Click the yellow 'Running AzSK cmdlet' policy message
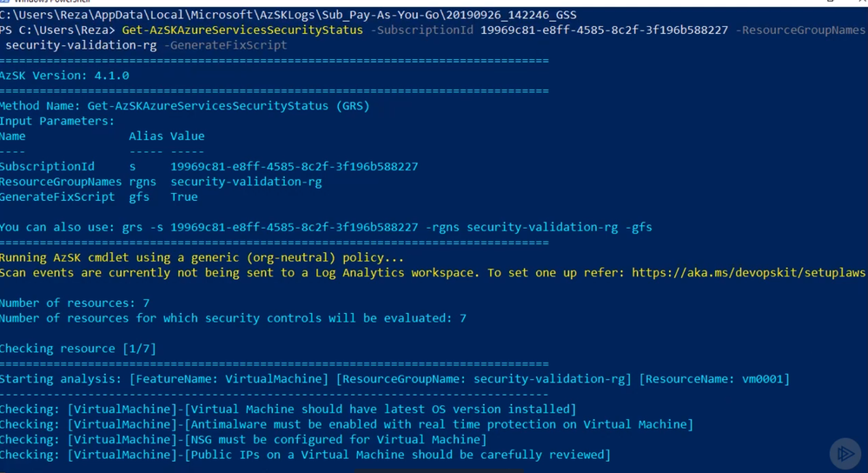This screenshot has height=473, width=868. coord(202,257)
